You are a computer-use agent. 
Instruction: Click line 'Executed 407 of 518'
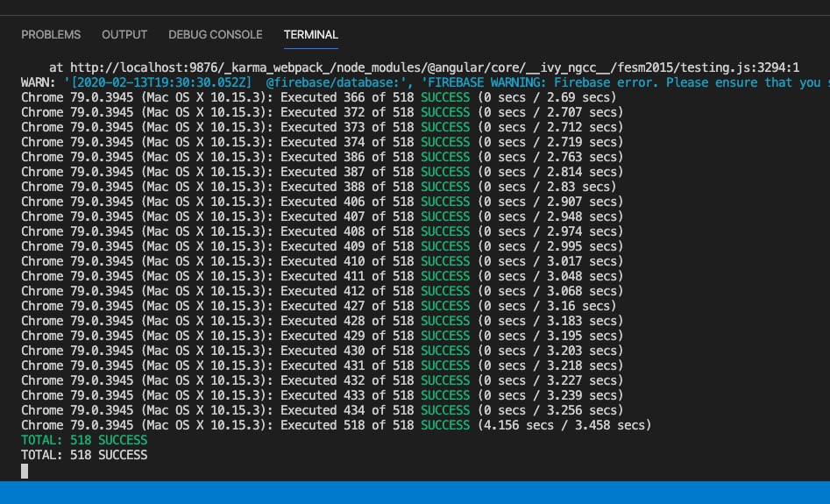tap(323, 217)
